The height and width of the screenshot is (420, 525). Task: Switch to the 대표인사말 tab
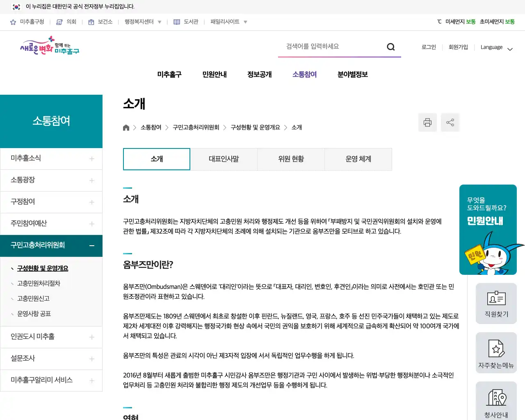coord(224,159)
